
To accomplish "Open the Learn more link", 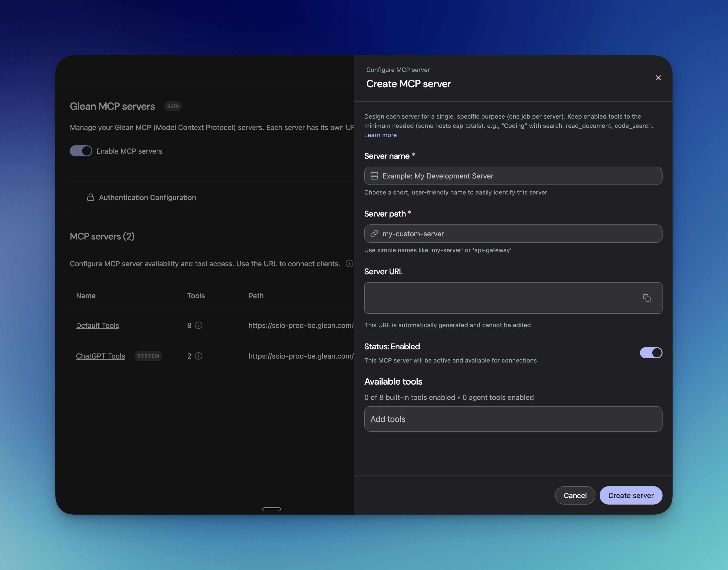I will 380,135.
